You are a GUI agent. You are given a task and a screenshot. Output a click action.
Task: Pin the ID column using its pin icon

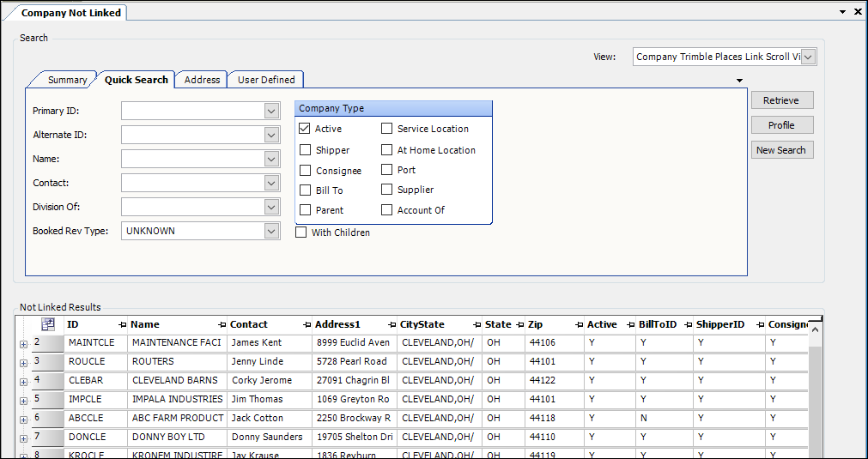pos(122,325)
